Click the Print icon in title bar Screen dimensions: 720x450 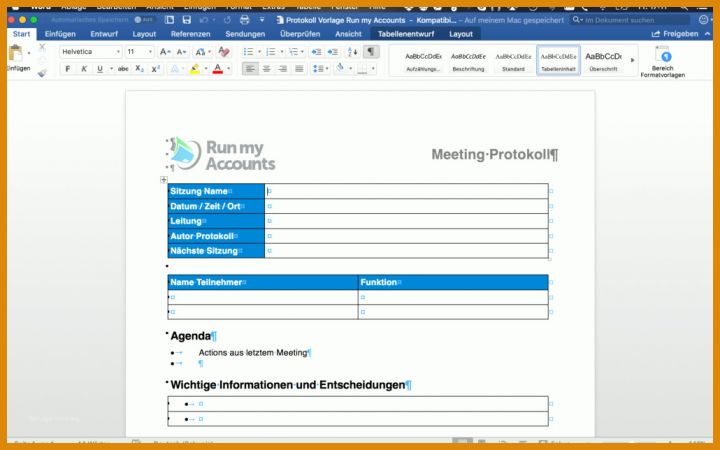click(x=245, y=20)
